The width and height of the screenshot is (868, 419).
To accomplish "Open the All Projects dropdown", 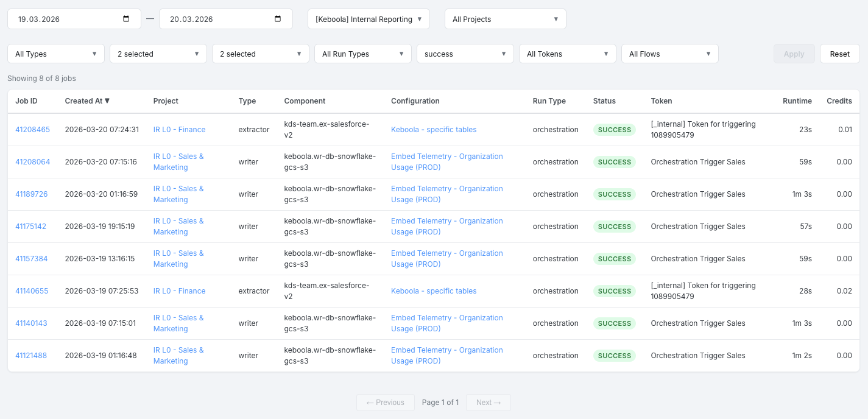I will pyautogui.click(x=506, y=19).
